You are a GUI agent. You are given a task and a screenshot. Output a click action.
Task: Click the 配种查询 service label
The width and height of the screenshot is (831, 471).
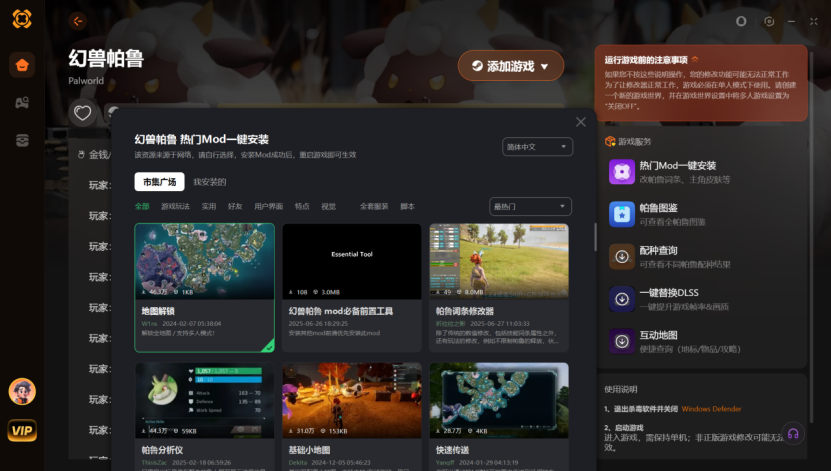[658, 251]
